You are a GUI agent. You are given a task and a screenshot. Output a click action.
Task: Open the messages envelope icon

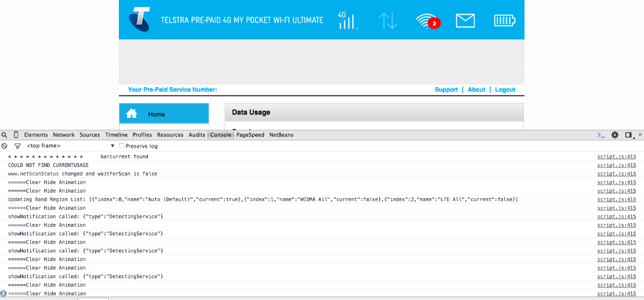[465, 21]
